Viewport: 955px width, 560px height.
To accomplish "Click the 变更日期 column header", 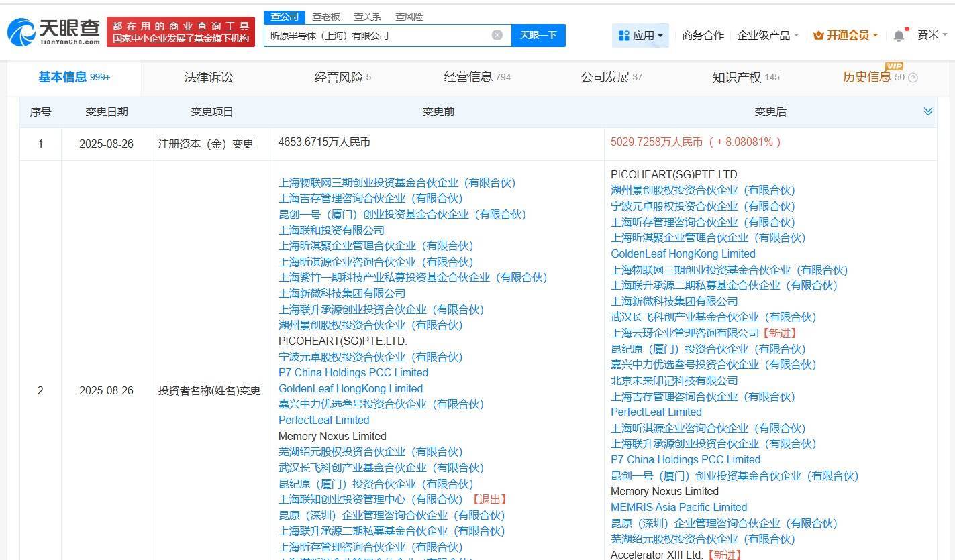I will (107, 111).
